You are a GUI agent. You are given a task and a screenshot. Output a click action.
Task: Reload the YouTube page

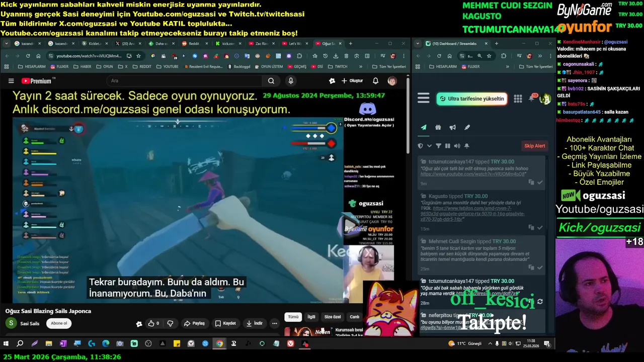28,56
